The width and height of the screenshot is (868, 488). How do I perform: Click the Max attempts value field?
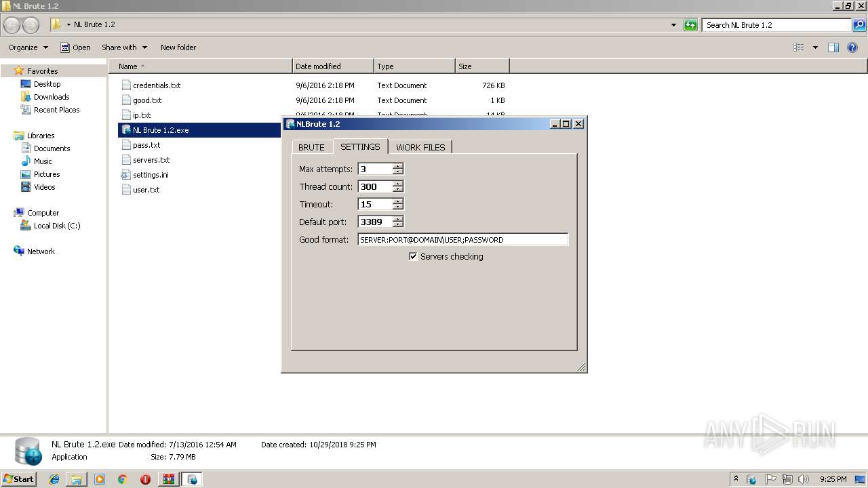(375, 169)
